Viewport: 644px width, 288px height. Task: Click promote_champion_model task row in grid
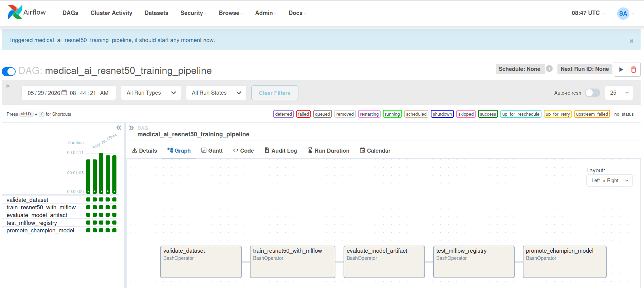(61, 230)
